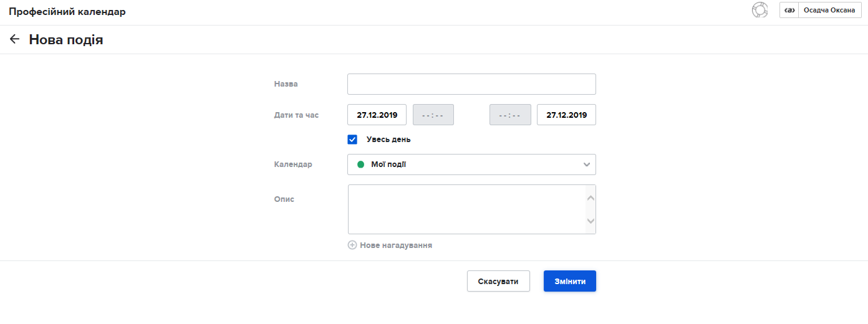Click the start date field 27.12.2019
Image resolution: width=868 pixels, height=324 pixels.
pyautogui.click(x=377, y=115)
